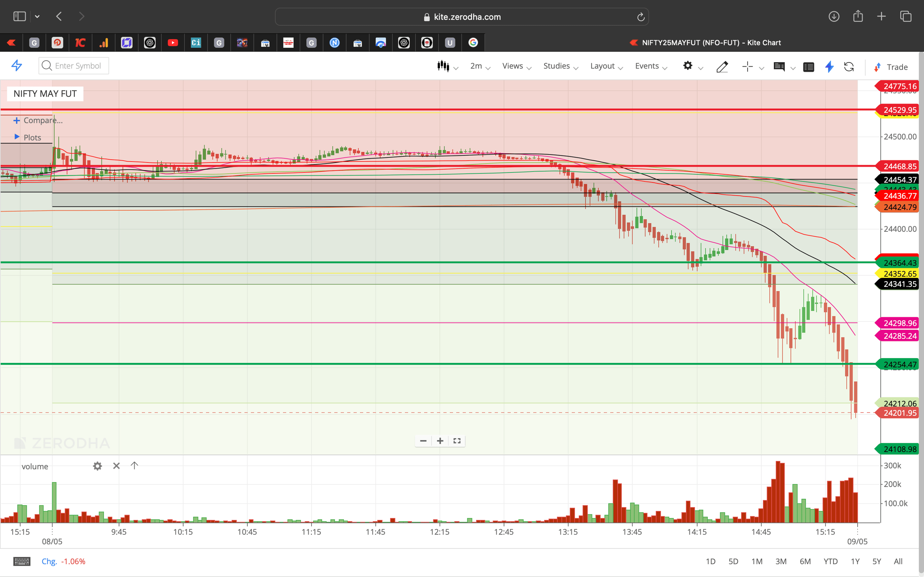Switch to the 1D timeframe
The width and height of the screenshot is (924, 577).
(711, 561)
